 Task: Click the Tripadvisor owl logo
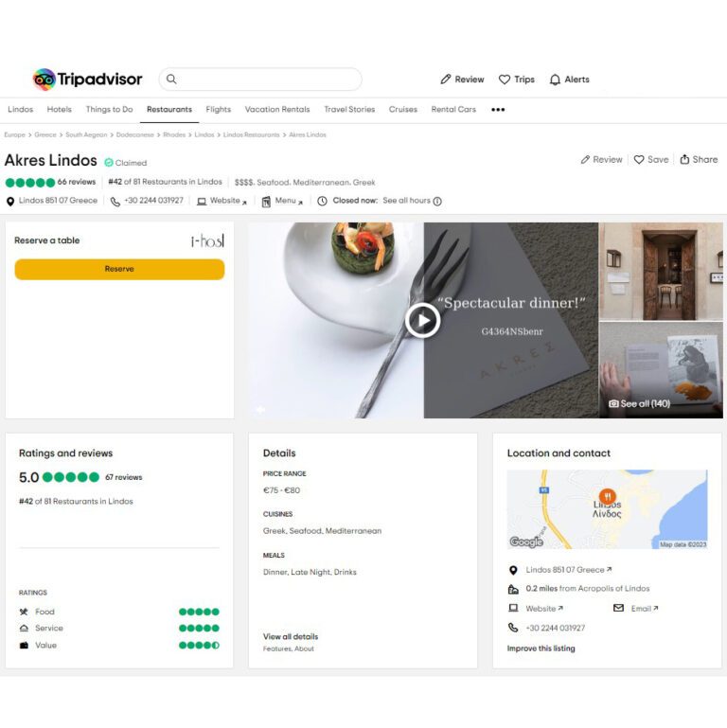pyautogui.click(x=44, y=80)
